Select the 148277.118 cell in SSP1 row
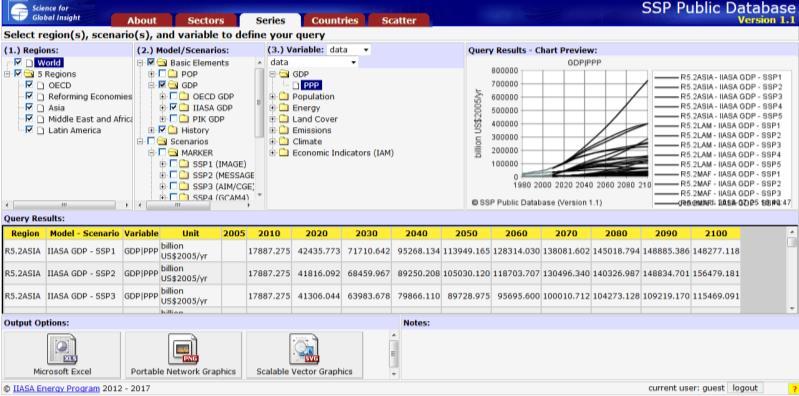The height and width of the screenshot is (396, 799). 715,251
